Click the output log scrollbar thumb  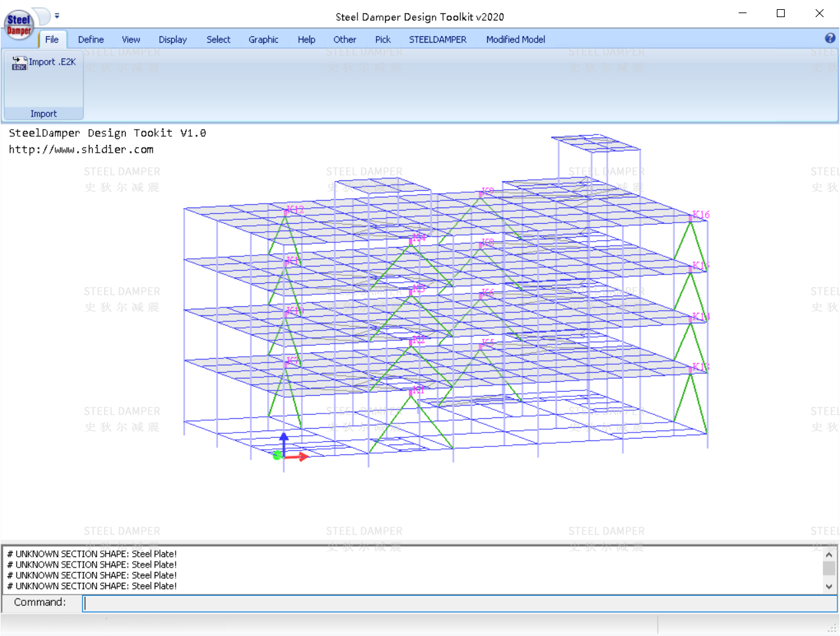coord(829,568)
